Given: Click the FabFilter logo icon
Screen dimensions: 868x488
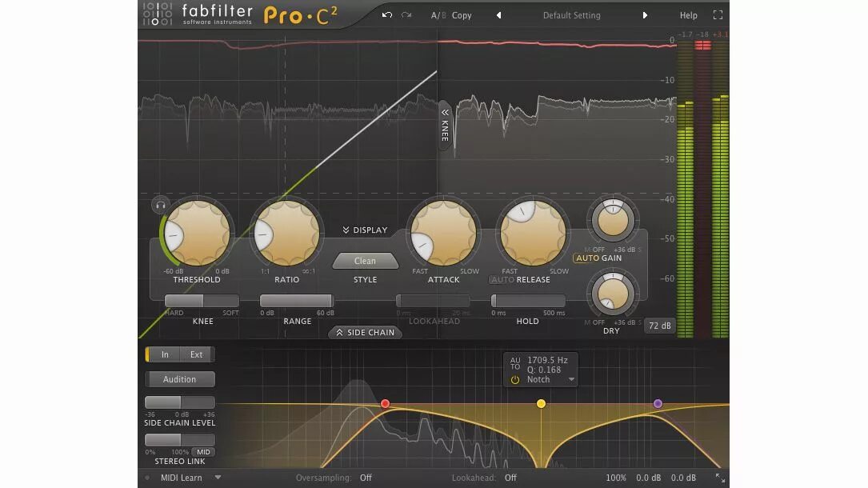Looking at the screenshot, I should (x=158, y=14).
